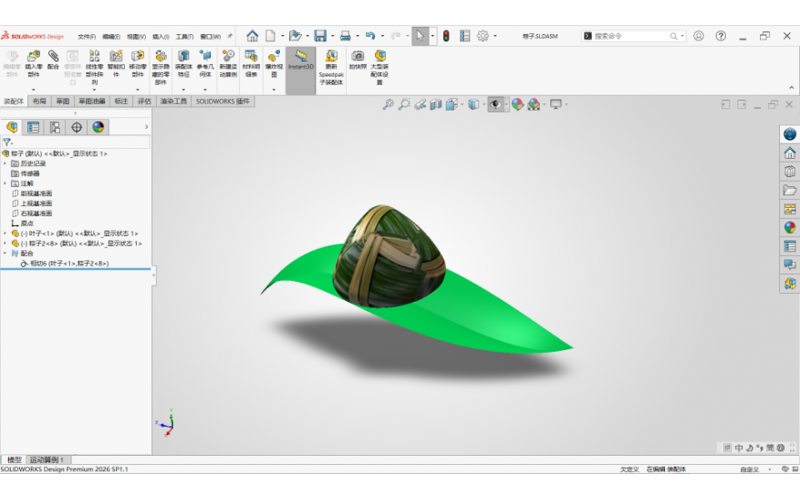Click the Insert Components (插入零部件) tool
800x500 pixels.
pos(33,63)
